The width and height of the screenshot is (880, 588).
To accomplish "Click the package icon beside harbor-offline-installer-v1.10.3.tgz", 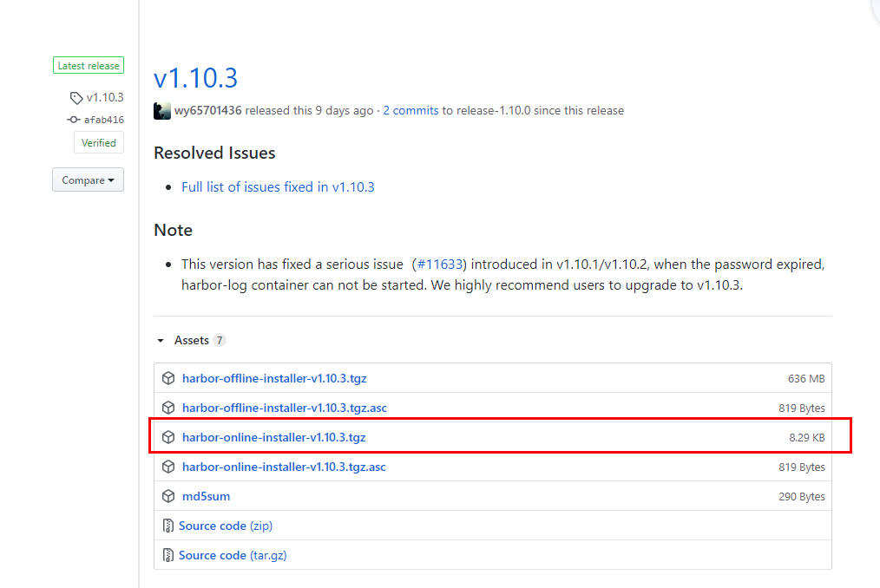I will (168, 378).
